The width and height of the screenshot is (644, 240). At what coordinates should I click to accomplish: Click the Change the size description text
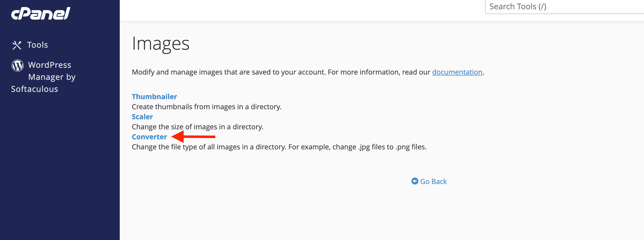click(x=197, y=127)
